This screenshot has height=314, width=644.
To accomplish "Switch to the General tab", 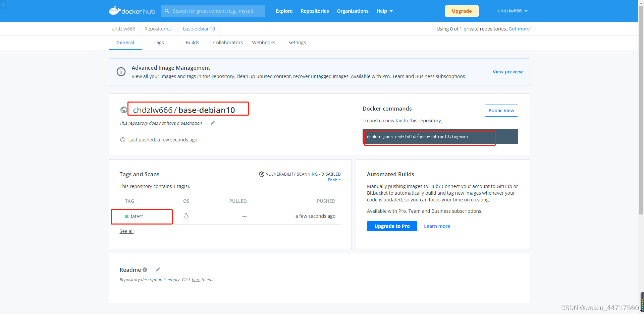I will point(125,43).
